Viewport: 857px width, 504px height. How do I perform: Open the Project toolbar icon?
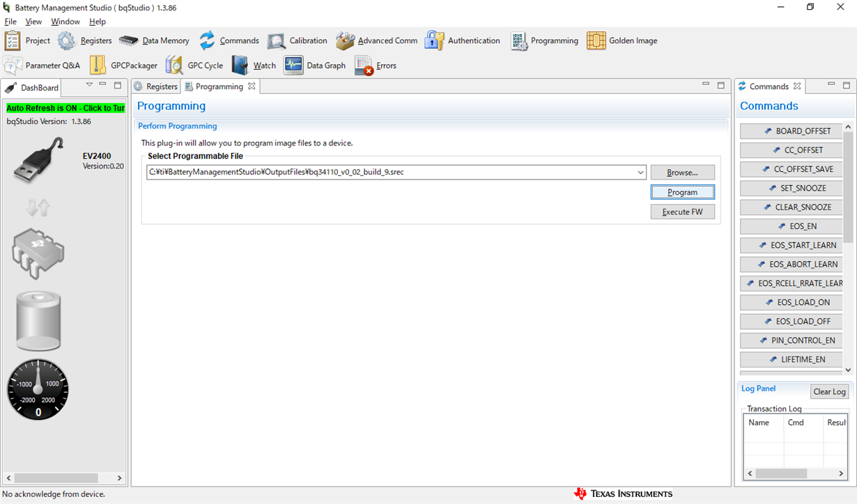(13, 40)
